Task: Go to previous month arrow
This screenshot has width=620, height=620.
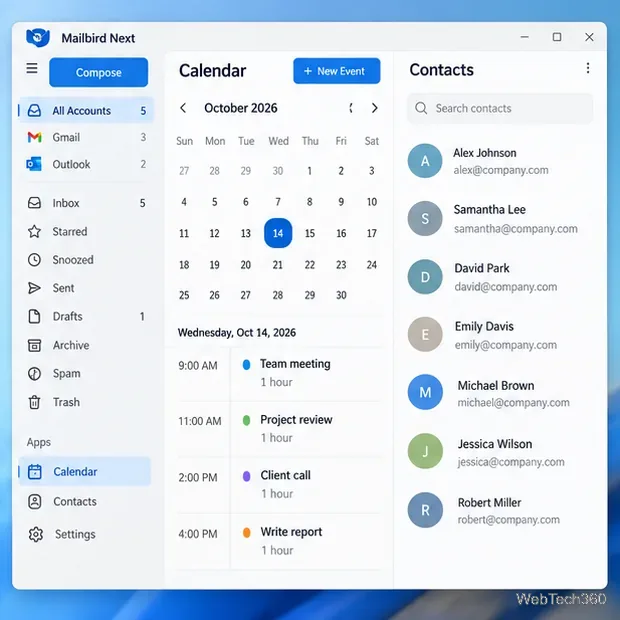Action: point(183,108)
